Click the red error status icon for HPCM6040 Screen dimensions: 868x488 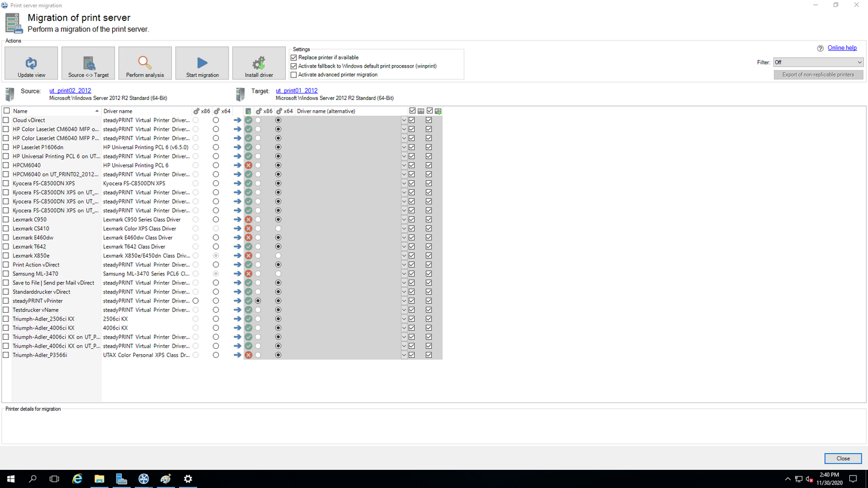tap(248, 165)
